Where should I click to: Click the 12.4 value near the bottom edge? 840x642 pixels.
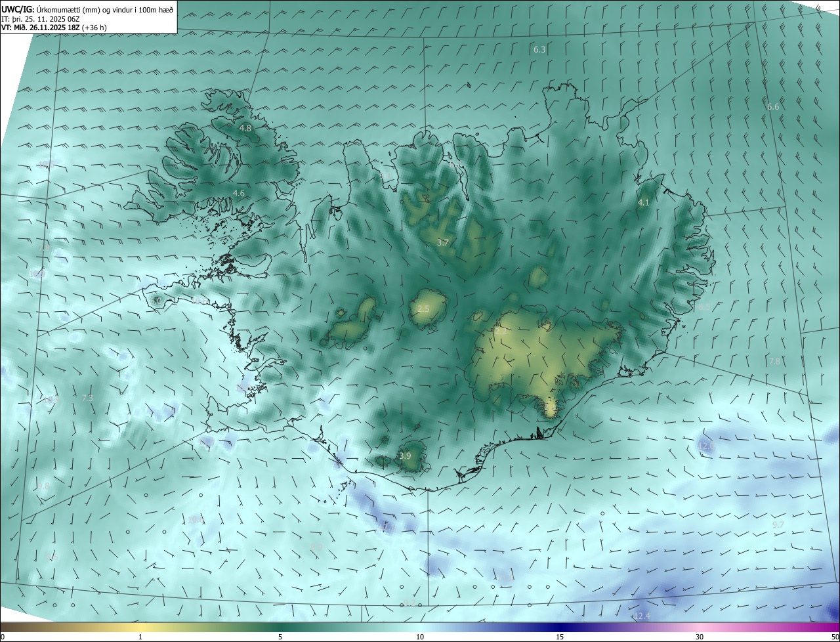click(x=642, y=616)
